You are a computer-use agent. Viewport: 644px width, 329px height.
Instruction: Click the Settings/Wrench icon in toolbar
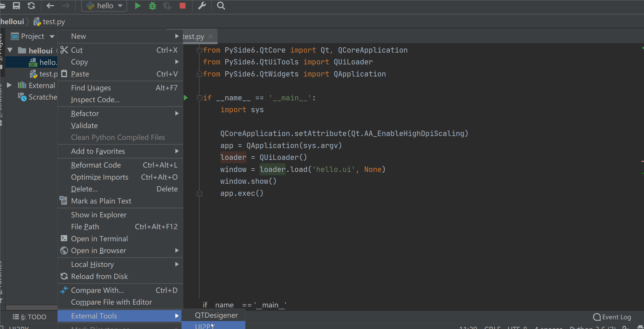click(x=202, y=5)
